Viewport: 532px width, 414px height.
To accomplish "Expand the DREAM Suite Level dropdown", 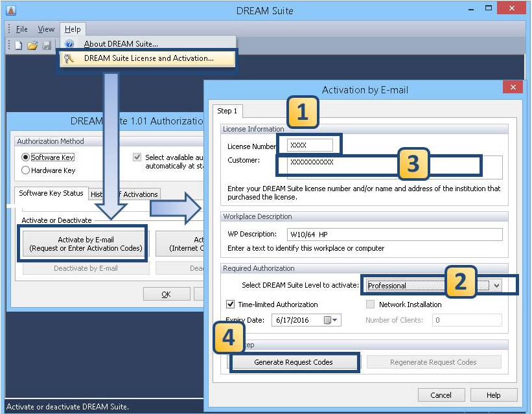I will pyautogui.click(x=496, y=285).
